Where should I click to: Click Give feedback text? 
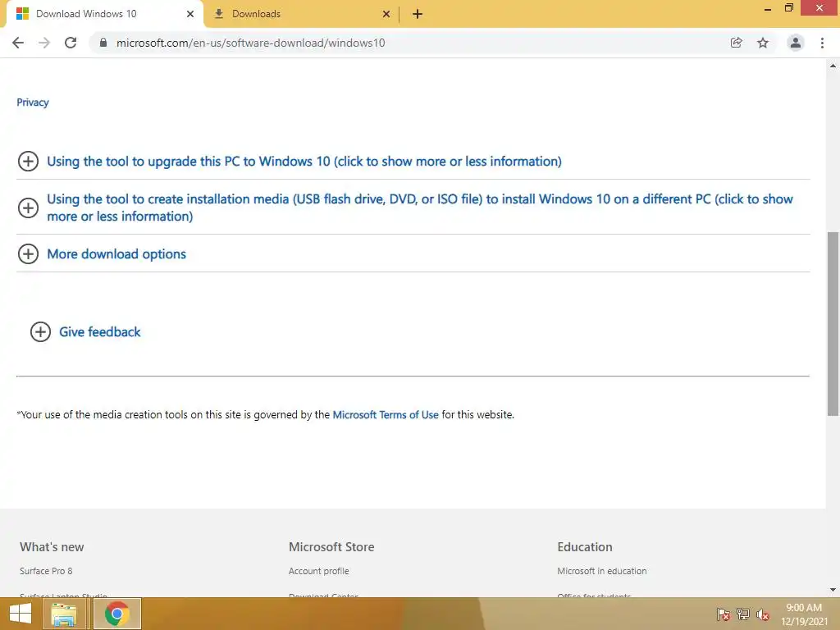click(99, 332)
